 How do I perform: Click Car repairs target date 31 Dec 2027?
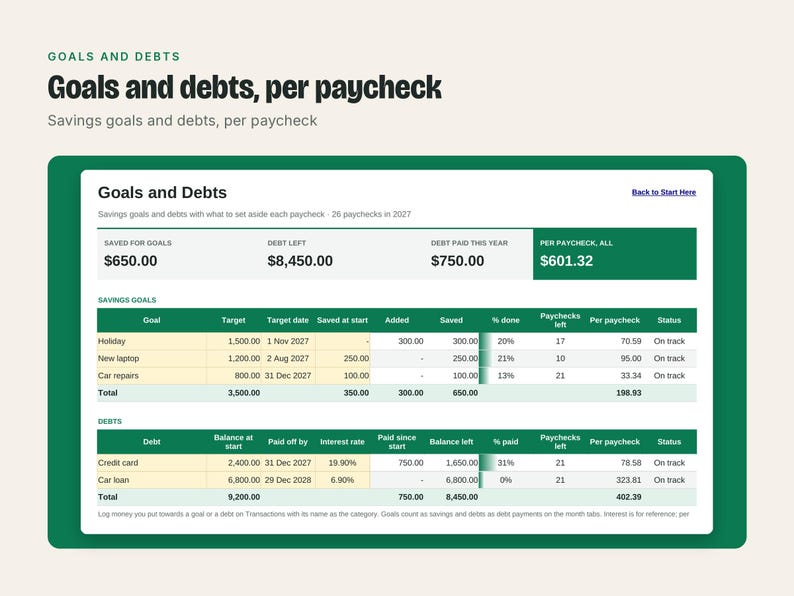[x=288, y=376]
